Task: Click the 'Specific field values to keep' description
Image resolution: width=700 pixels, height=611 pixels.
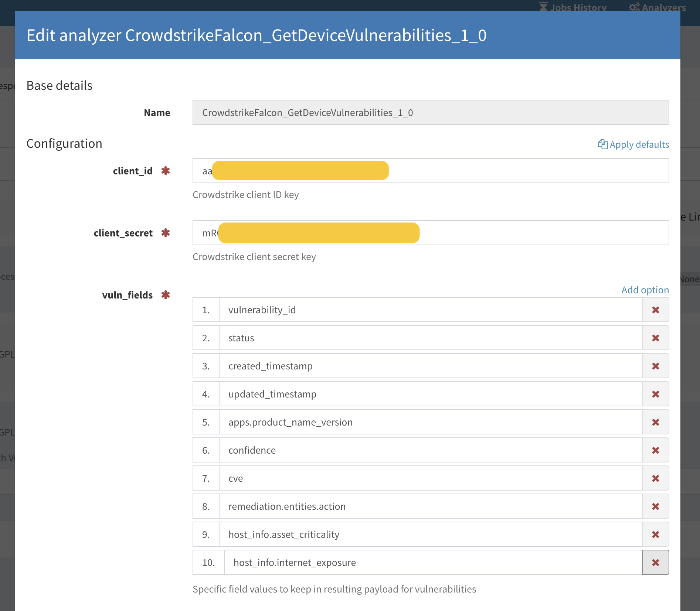Action: pyautogui.click(x=334, y=589)
